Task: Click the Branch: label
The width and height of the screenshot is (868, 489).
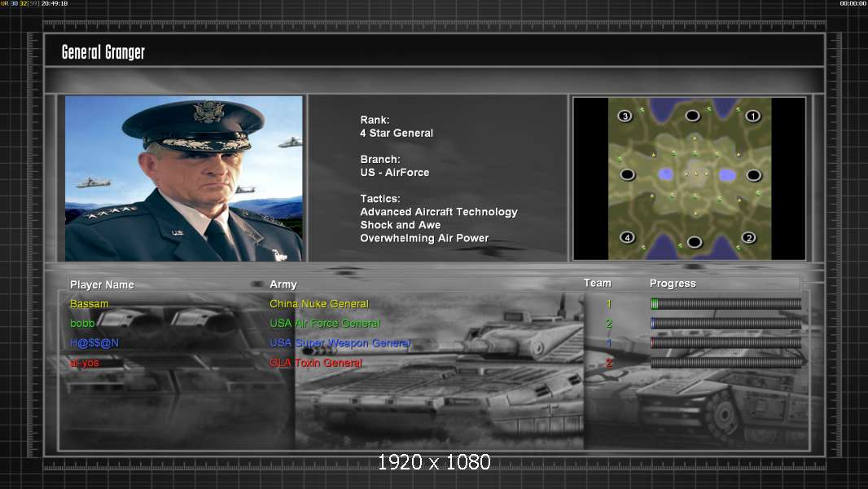Action: click(380, 159)
